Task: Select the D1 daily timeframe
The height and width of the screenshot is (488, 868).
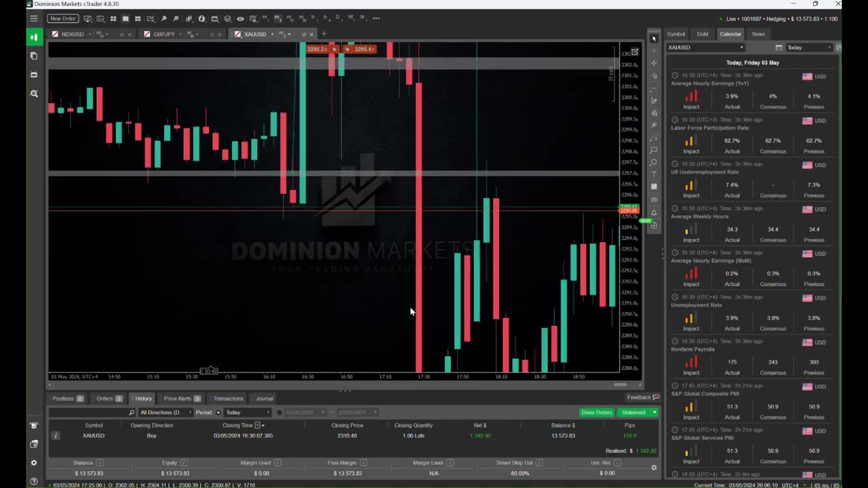Action: [x=339, y=18]
